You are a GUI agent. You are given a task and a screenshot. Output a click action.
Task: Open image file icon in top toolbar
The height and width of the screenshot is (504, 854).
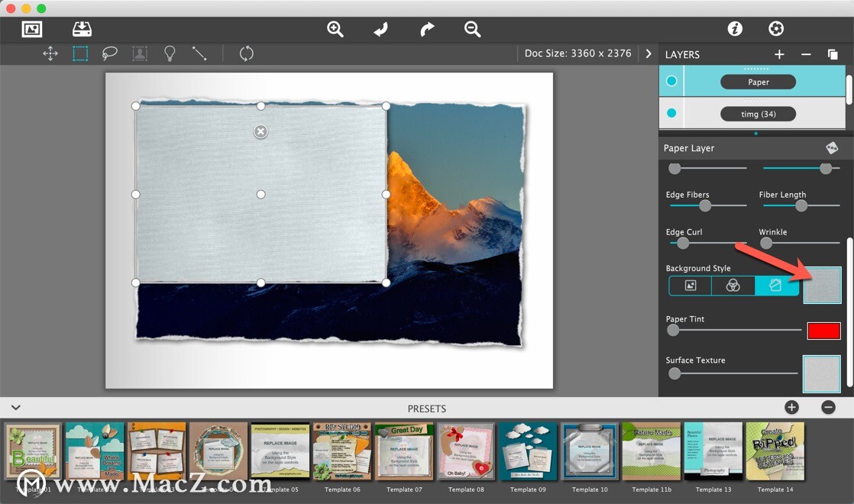pyautogui.click(x=32, y=29)
